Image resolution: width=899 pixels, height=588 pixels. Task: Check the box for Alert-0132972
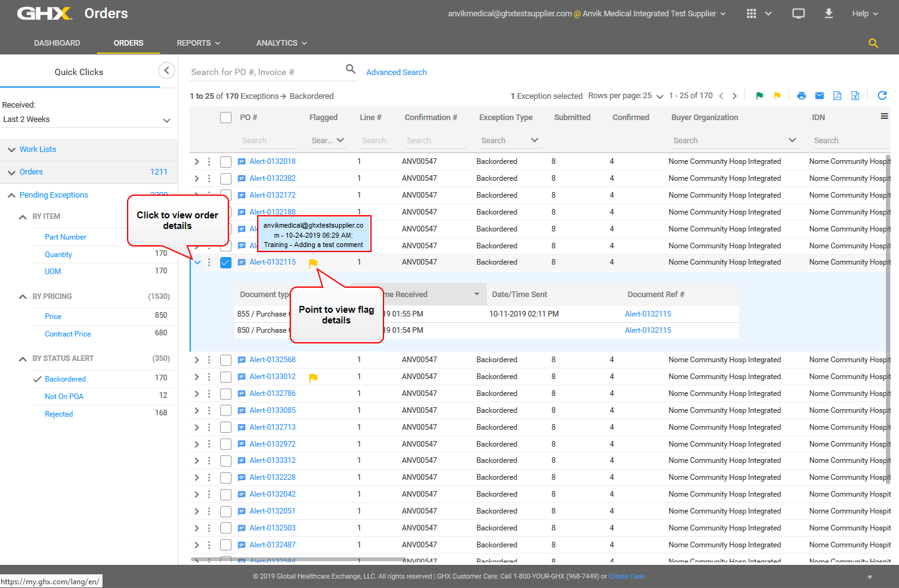(226, 445)
